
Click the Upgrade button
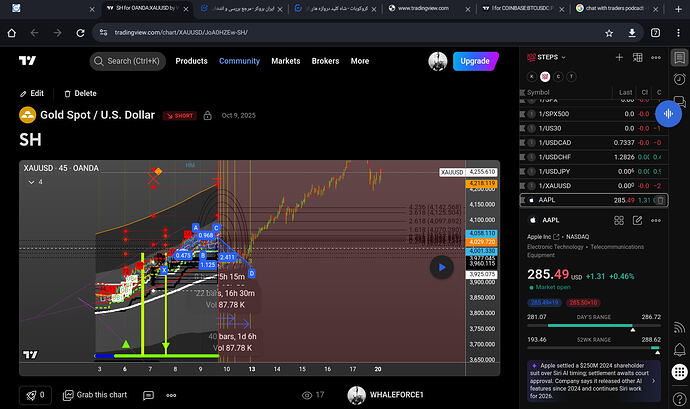tap(475, 61)
